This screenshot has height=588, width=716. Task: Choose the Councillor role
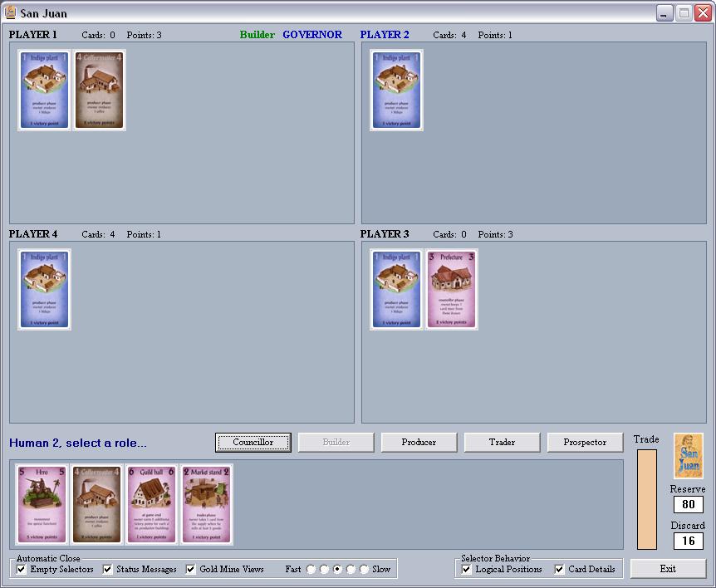253,443
